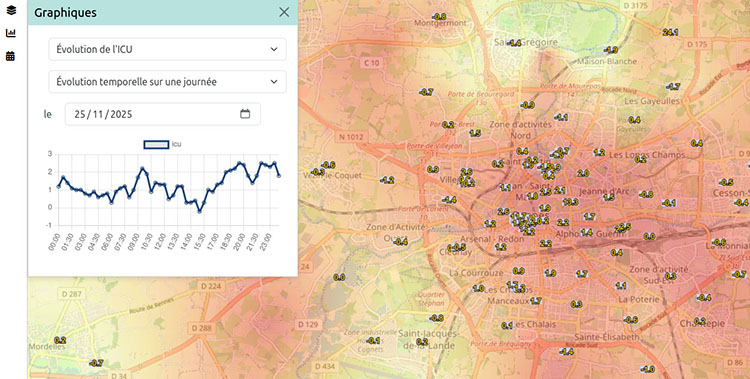
Task: Click the 0.2 marker at Chantepie
Action: (700, 321)
